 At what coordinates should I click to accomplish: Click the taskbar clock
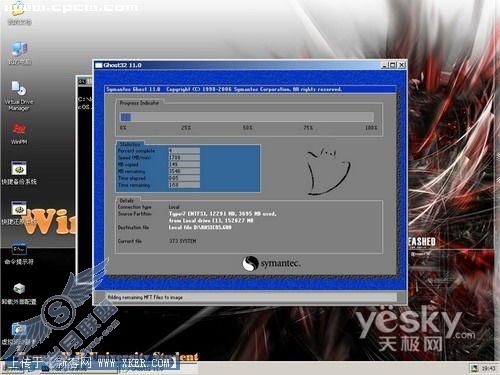click(488, 368)
